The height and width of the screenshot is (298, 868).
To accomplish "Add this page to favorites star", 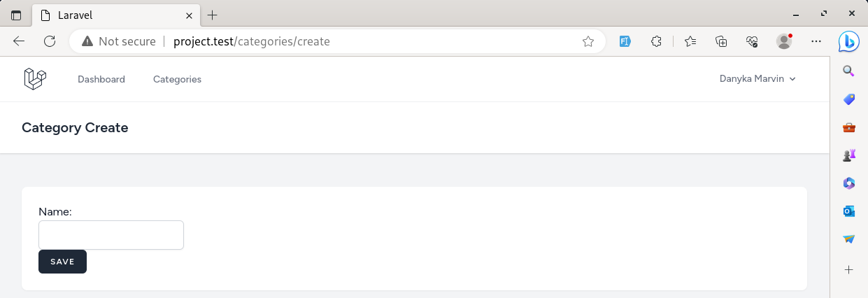I will [588, 41].
